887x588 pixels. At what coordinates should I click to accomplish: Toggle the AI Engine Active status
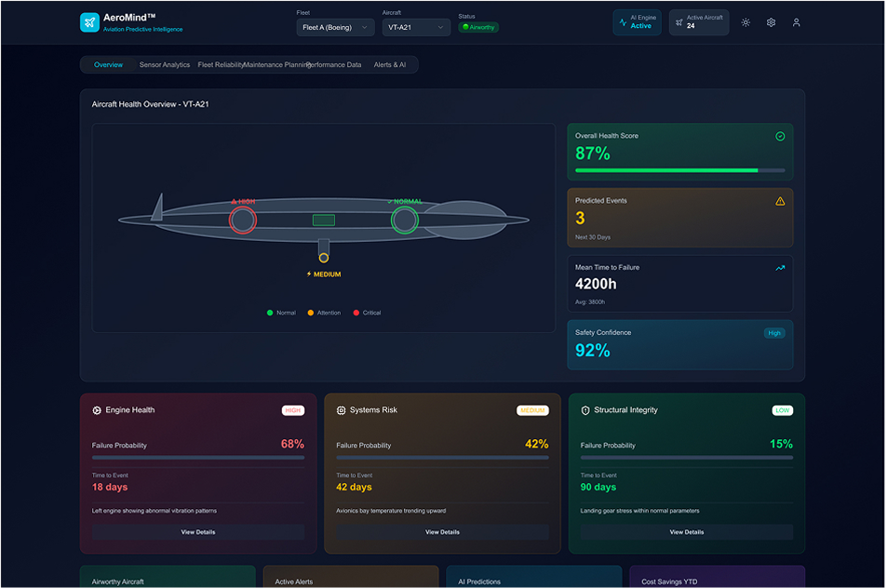[x=637, y=21]
